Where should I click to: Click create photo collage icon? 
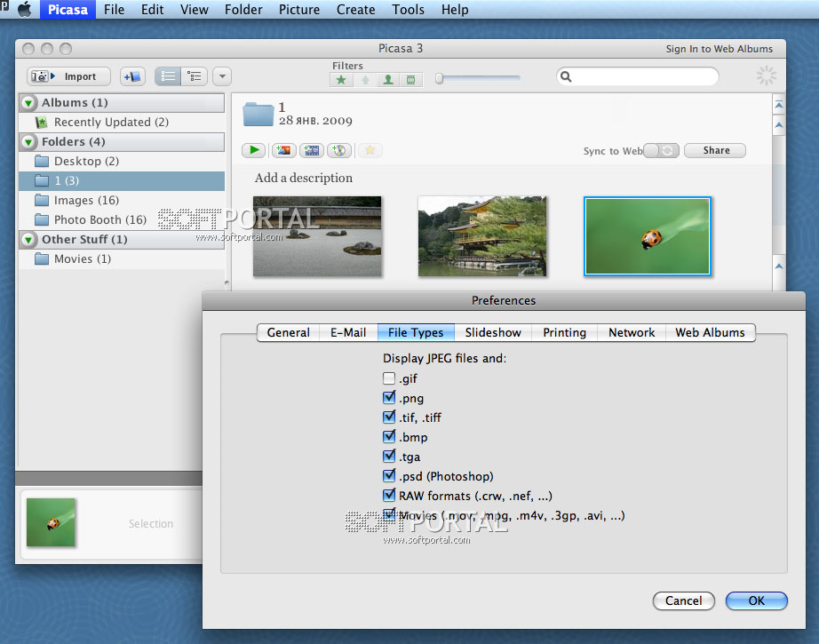[x=284, y=150]
